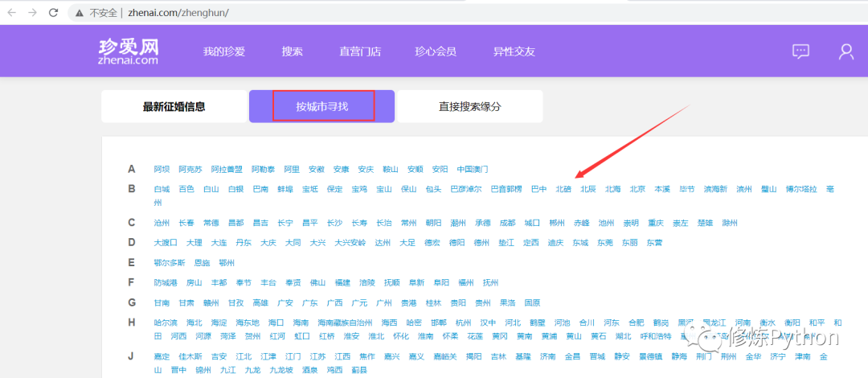Click the browser forward arrow

pyautogui.click(x=32, y=13)
